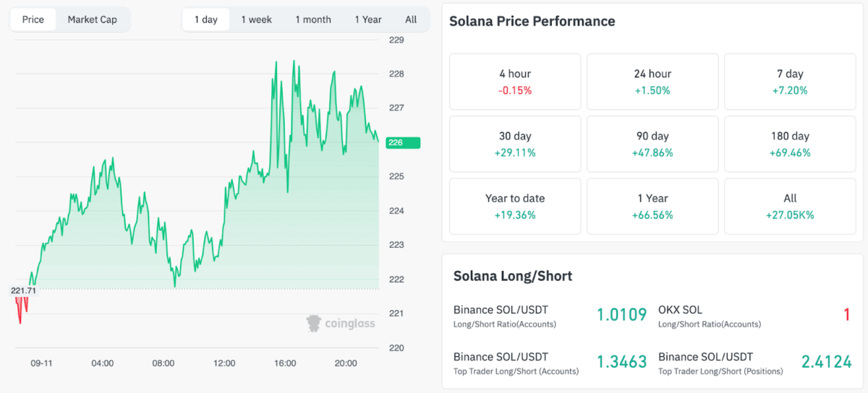Click the OKX SOL label
Image resolution: width=868 pixels, height=393 pixels.
coord(680,310)
